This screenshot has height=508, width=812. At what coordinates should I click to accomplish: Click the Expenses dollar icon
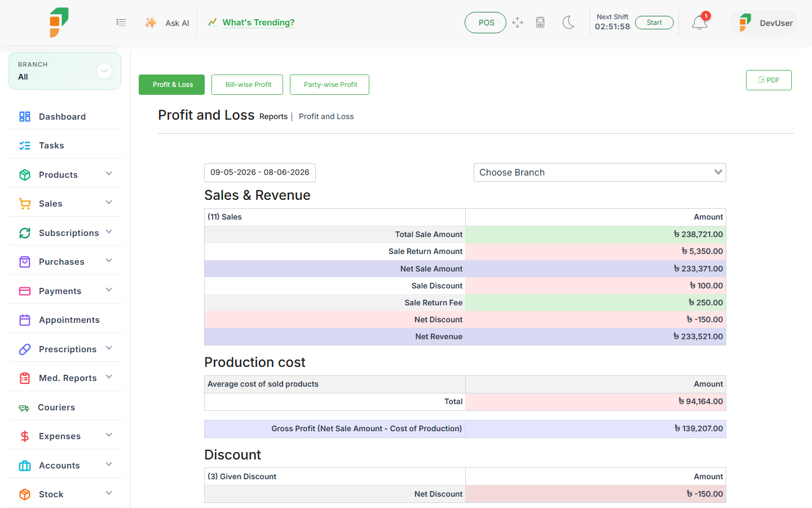point(25,436)
